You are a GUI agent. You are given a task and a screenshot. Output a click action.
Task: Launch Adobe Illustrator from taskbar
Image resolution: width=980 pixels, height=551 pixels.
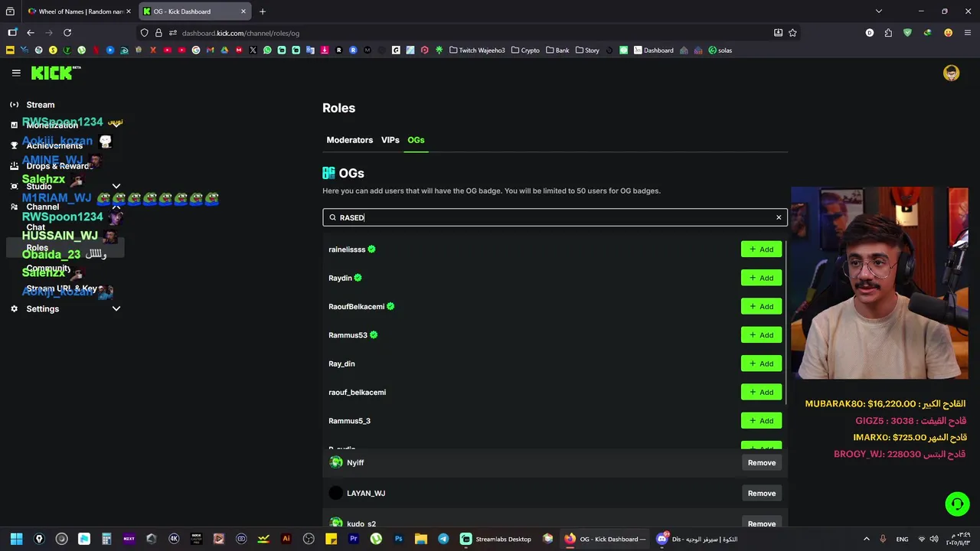coord(286,539)
